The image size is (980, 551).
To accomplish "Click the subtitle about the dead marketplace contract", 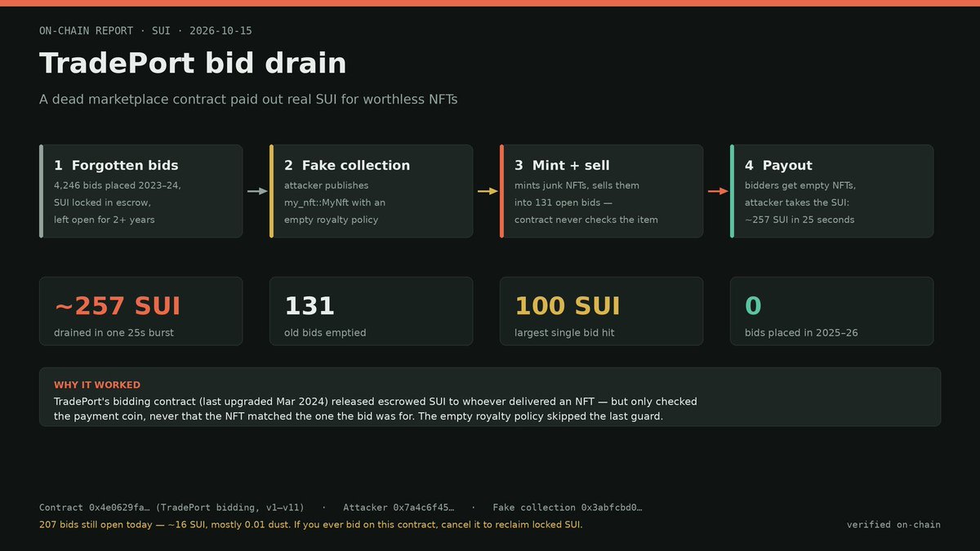I will coord(248,100).
